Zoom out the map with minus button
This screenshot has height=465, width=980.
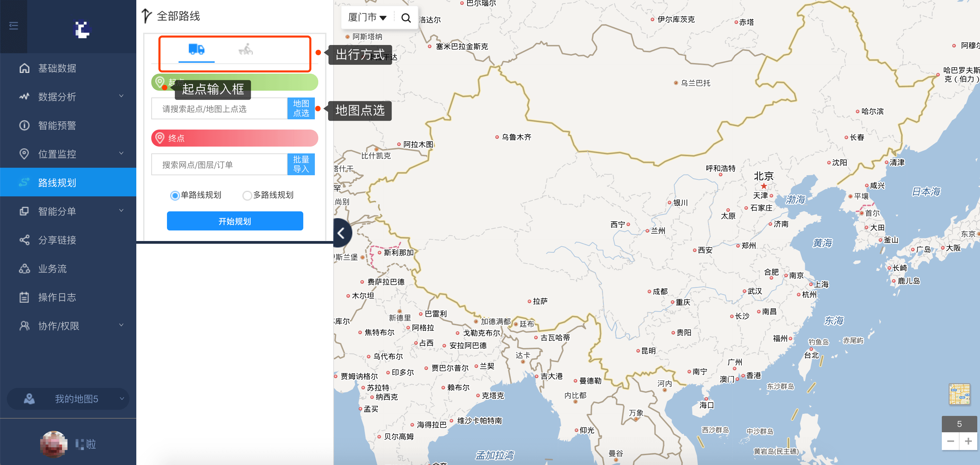click(x=950, y=441)
